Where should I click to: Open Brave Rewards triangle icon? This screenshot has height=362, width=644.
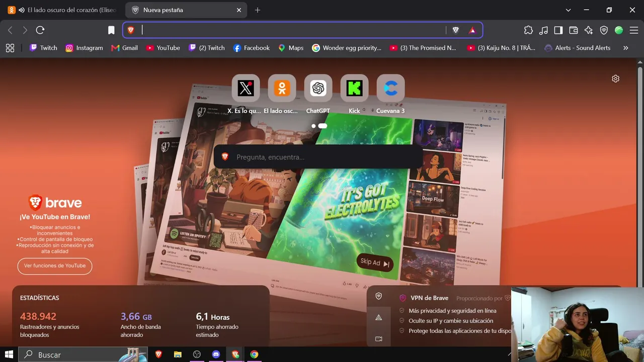coord(472,30)
